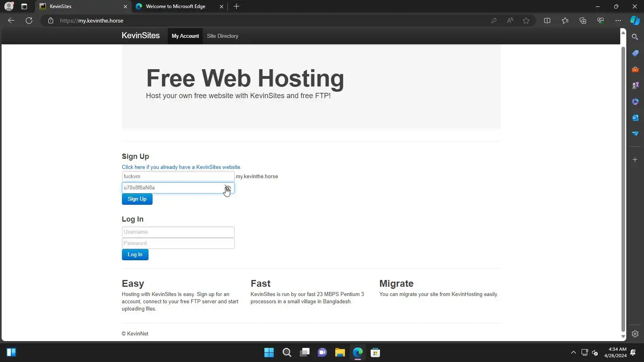Open sidebar Games chess icon
The image size is (644, 362).
[635, 85]
